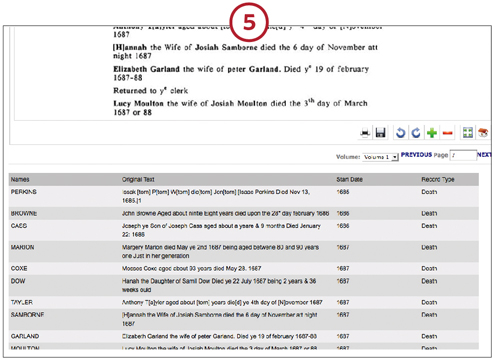Screen dimensions: 495x362
Task: Click the Hannah Samborne original text in table
Action: [220, 319]
